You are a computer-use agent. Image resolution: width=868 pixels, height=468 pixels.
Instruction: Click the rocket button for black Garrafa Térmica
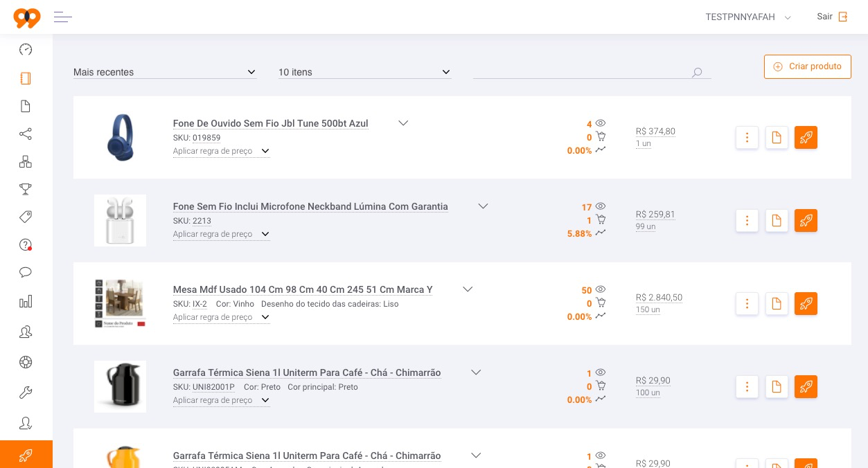tap(806, 386)
